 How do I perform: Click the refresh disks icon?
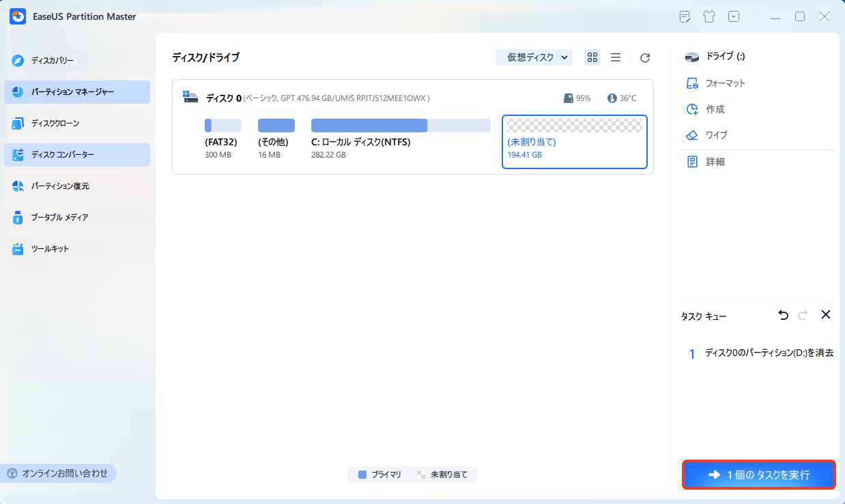click(x=644, y=58)
